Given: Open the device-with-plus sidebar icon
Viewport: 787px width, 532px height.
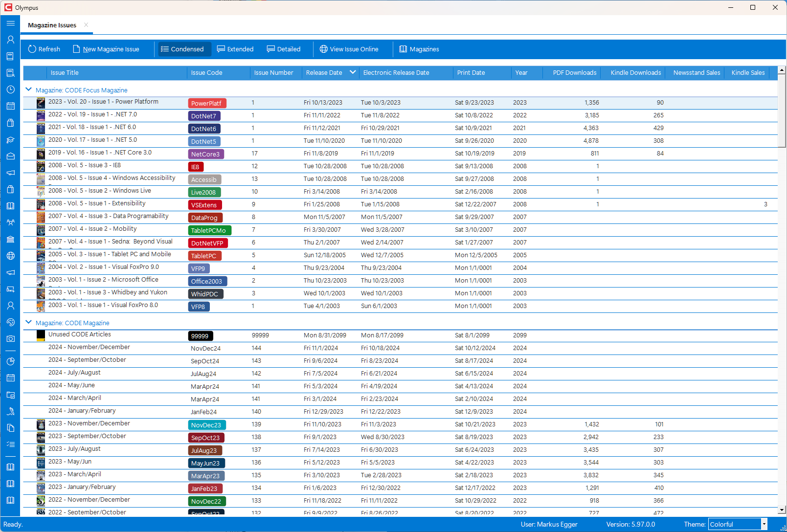Looking at the screenshot, I should coord(10,289).
